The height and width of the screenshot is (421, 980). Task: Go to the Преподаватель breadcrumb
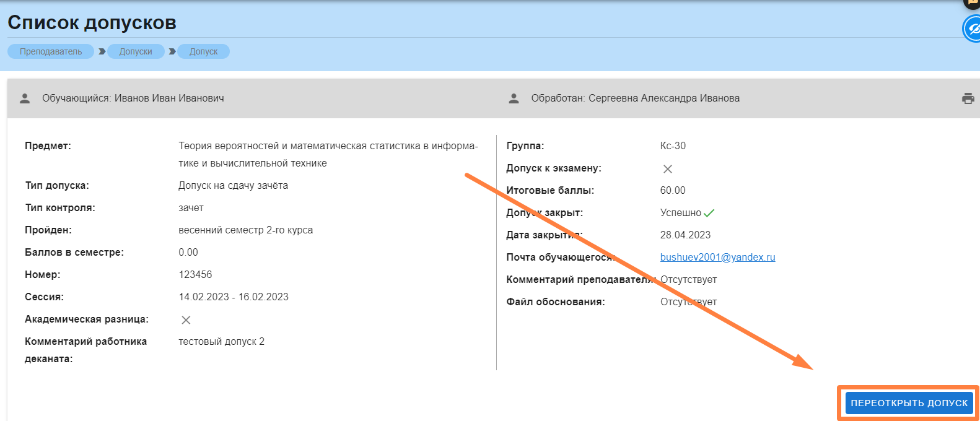coord(51,51)
